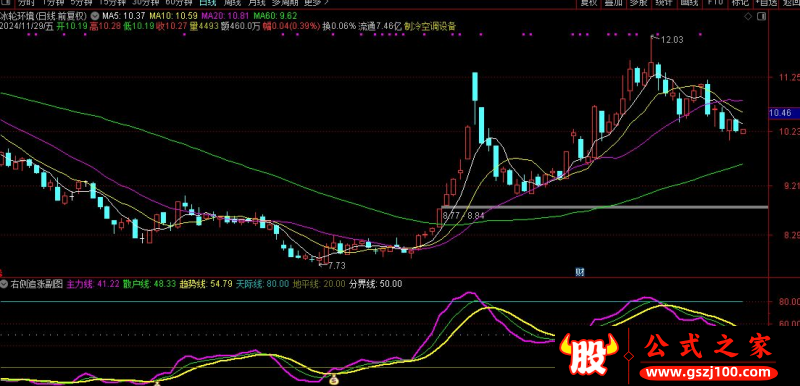Image resolution: width=800 pixels, height=386 pixels.
Task: Expand the 更多 period options
Action: click(x=316, y=3)
